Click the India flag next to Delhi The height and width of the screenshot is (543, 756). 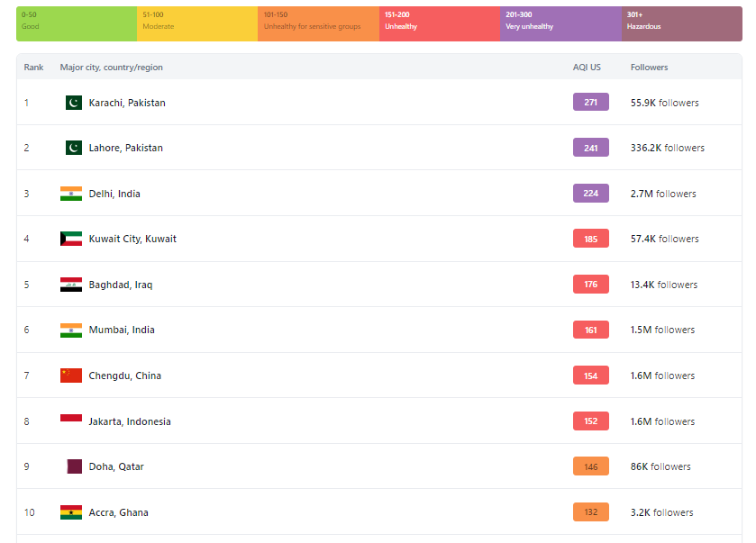click(71, 194)
